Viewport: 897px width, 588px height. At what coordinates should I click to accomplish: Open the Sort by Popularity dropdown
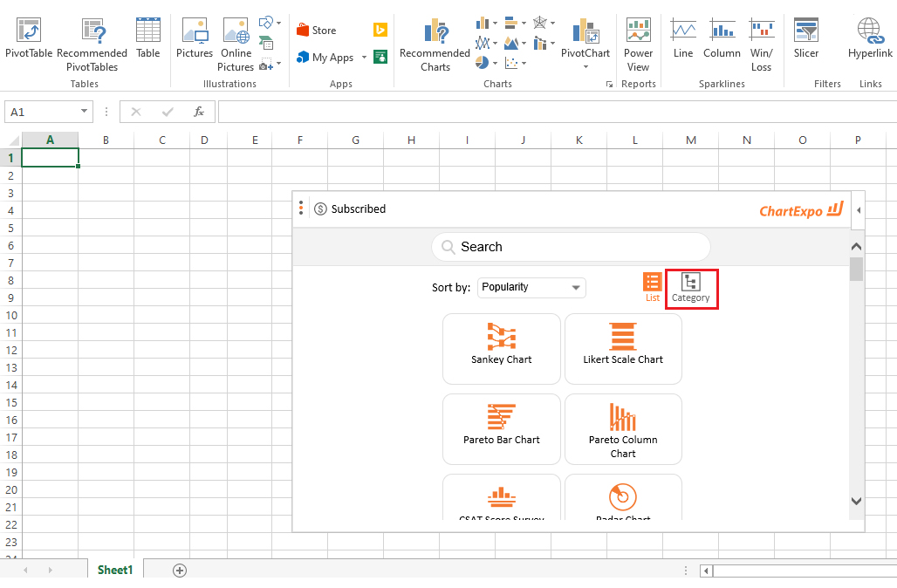pos(531,287)
